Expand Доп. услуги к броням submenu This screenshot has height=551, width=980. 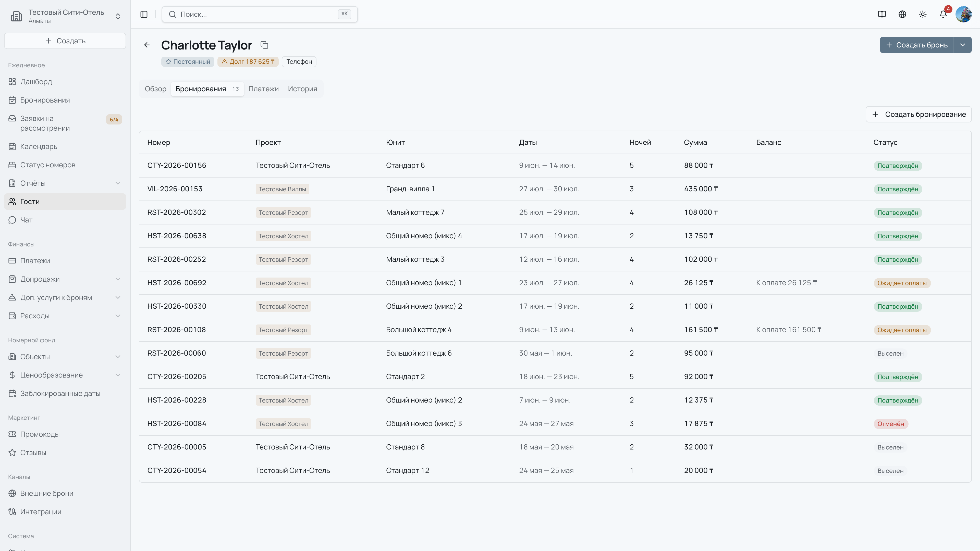pos(118,297)
